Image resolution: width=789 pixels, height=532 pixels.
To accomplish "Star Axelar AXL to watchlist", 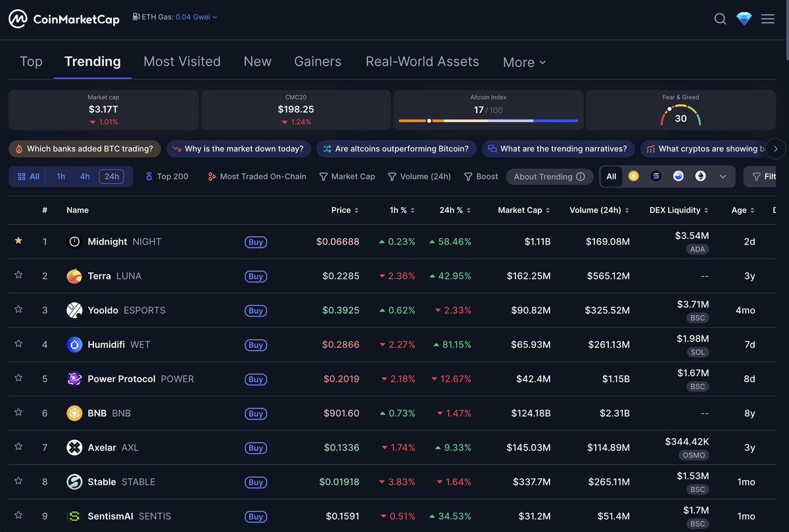I will click(18, 447).
